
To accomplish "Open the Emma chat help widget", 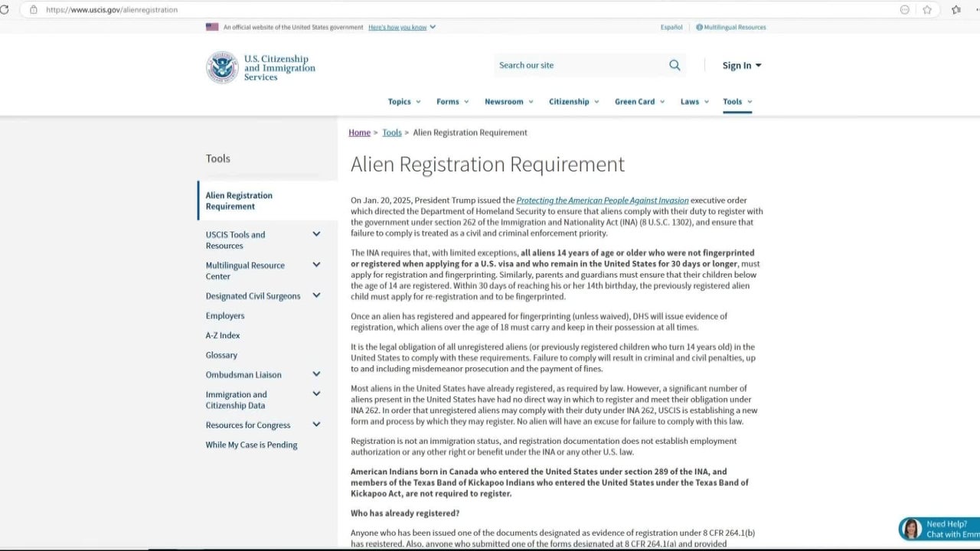I will point(939,529).
